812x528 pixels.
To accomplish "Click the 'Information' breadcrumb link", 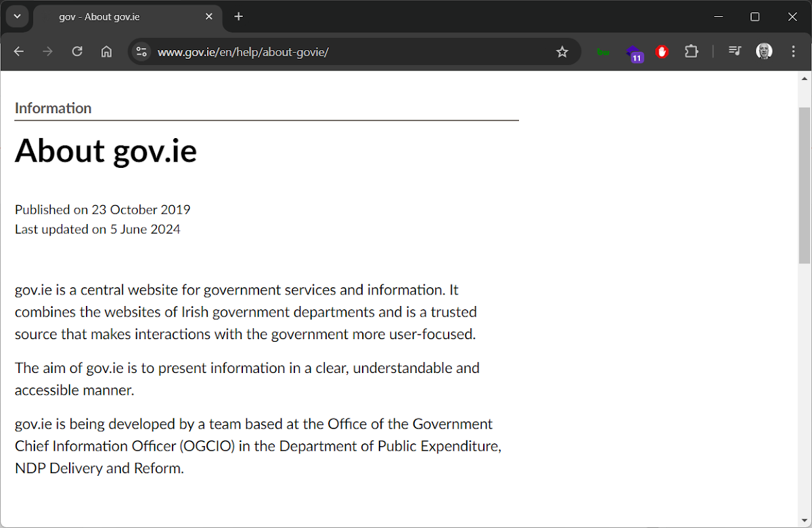I will 53,108.
